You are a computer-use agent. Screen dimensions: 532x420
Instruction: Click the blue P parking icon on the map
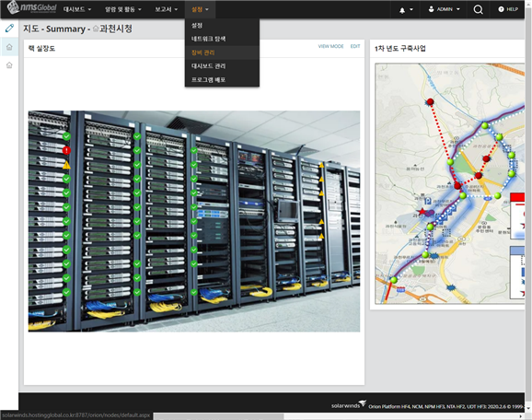tap(427, 200)
